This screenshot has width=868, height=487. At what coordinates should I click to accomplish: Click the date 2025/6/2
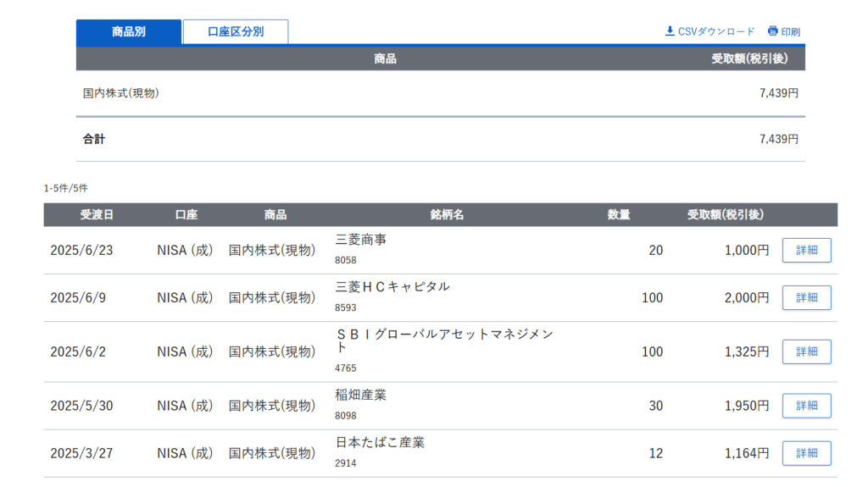78,351
